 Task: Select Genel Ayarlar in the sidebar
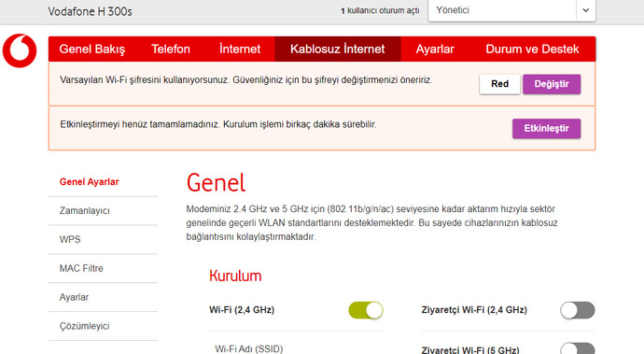click(89, 182)
